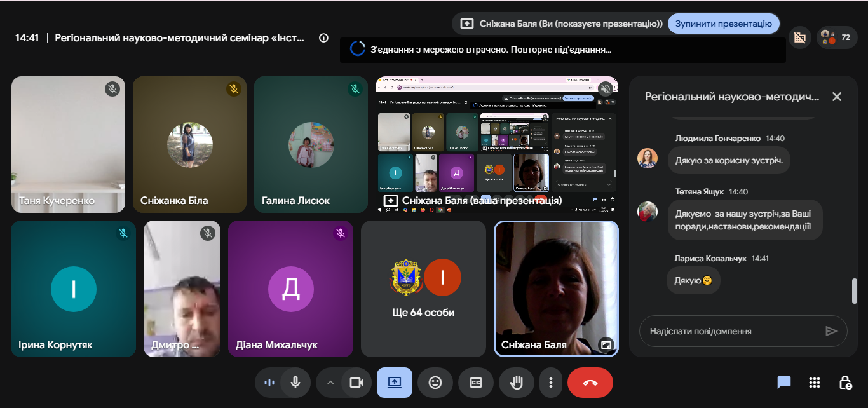Select Сніжанка Біла participant tile
The image size is (868, 408).
click(x=189, y=144)
